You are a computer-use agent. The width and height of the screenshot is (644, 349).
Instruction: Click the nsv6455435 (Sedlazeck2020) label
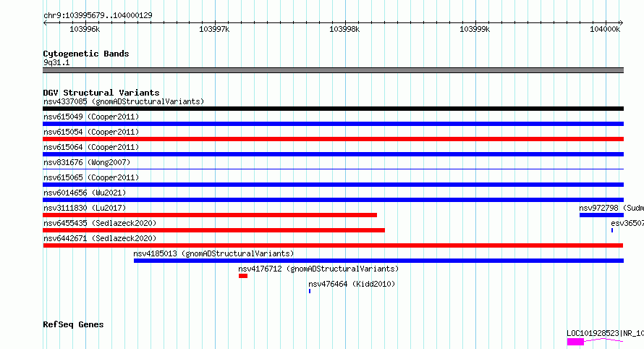coord(100,223)
